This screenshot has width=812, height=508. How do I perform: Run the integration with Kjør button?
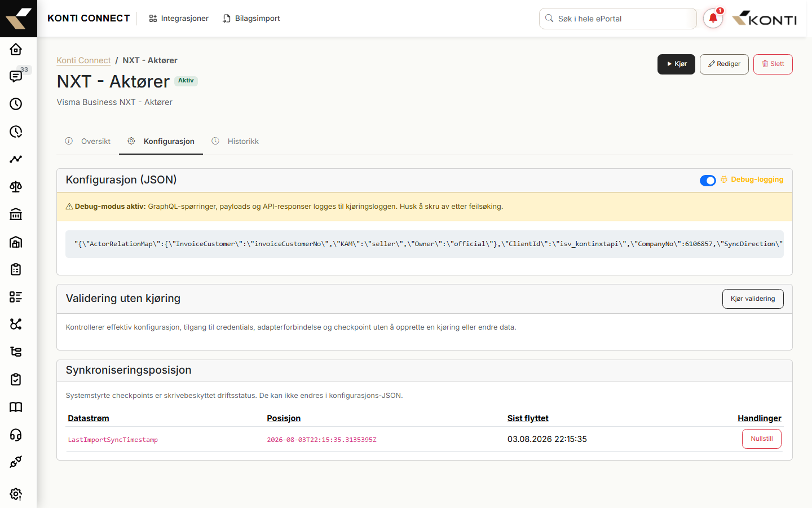pos(676,64)
